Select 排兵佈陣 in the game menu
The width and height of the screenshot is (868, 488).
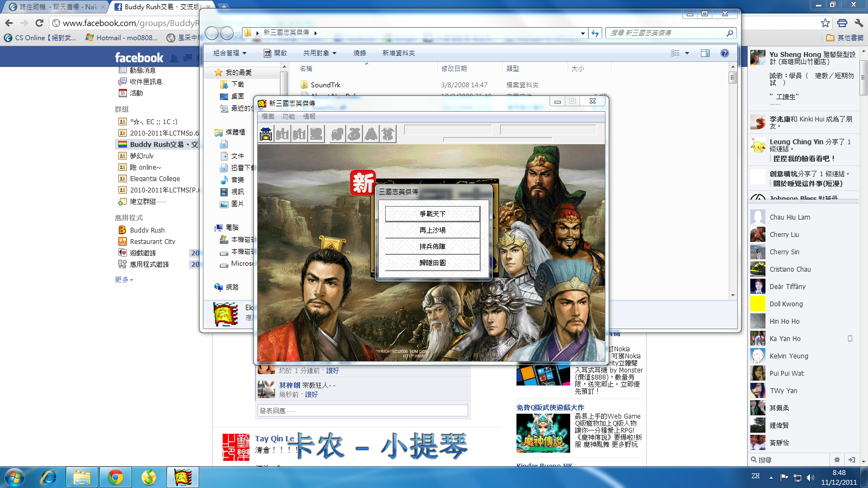[x=432, y=247]
